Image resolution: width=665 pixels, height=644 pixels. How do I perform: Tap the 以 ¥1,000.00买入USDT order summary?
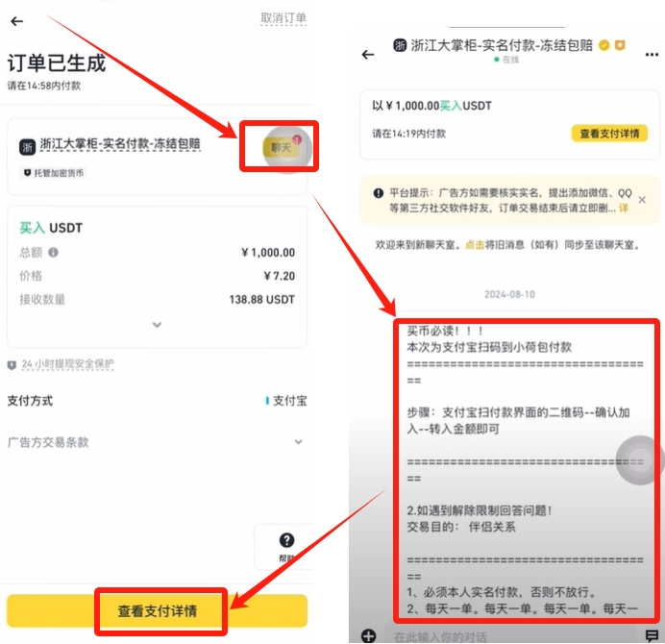tap(431, 106)
